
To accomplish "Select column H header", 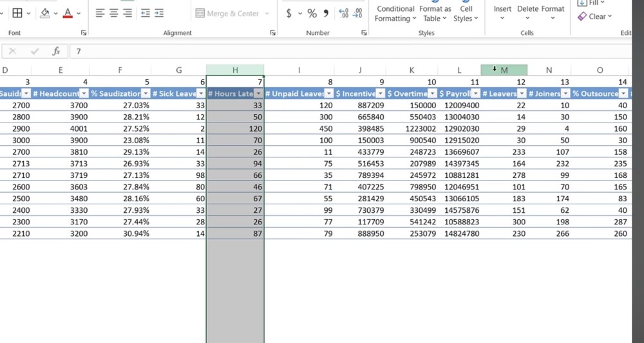I will click(235, 70).
